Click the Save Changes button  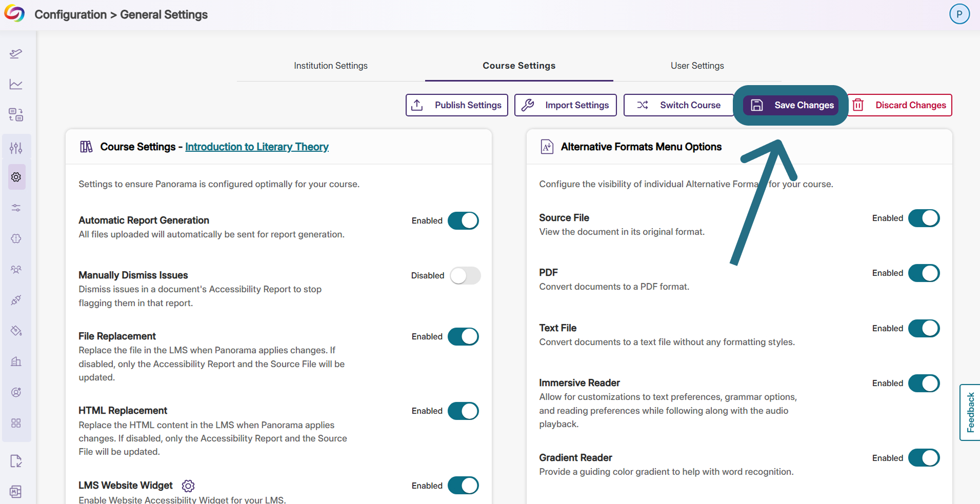tap(791, 105)
